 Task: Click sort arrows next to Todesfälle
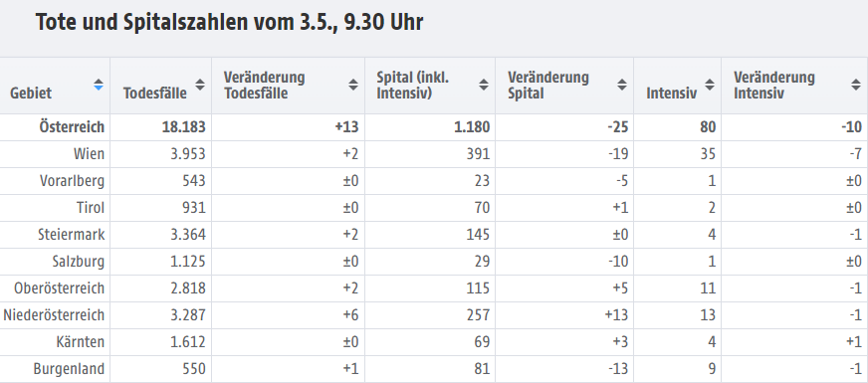(200, 85)
